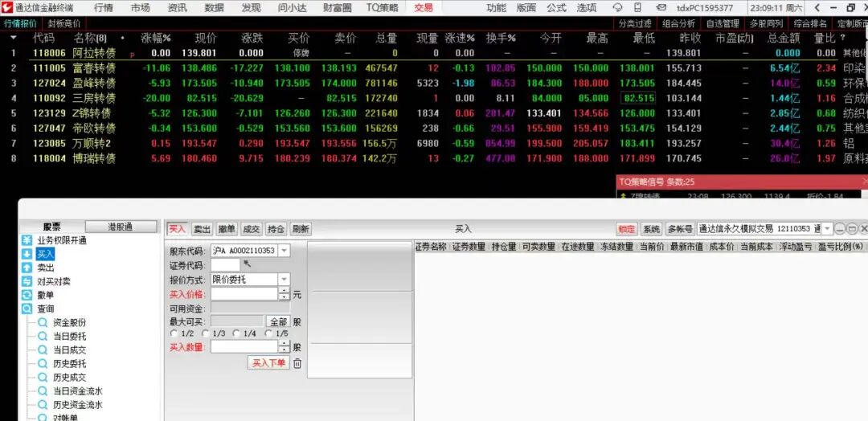Click the 撤单 refresh icon in the sidebar
This screenshot has width=868, height=421.
[x=27, y=295]
